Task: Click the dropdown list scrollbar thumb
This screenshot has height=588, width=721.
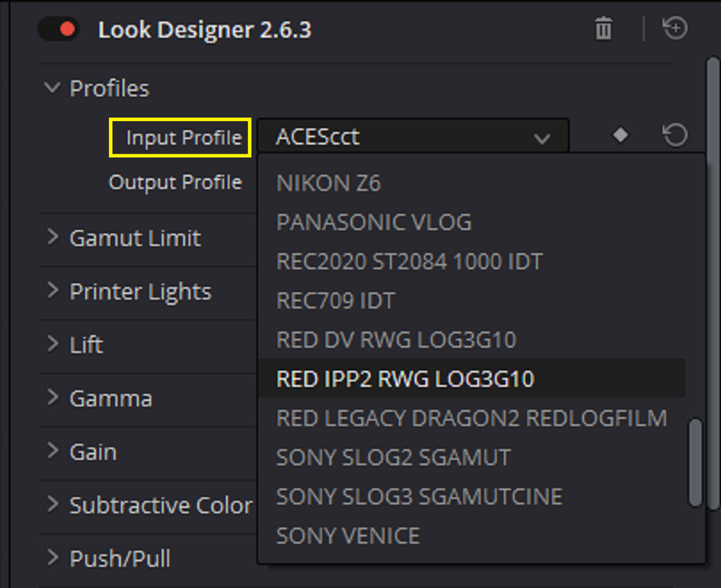Action: pyautogui.click(x=696, y=462)
